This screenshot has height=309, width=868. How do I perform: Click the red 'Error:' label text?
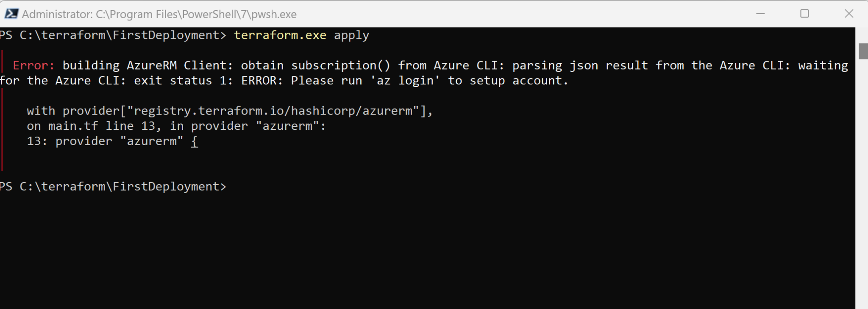coord(33,65)
